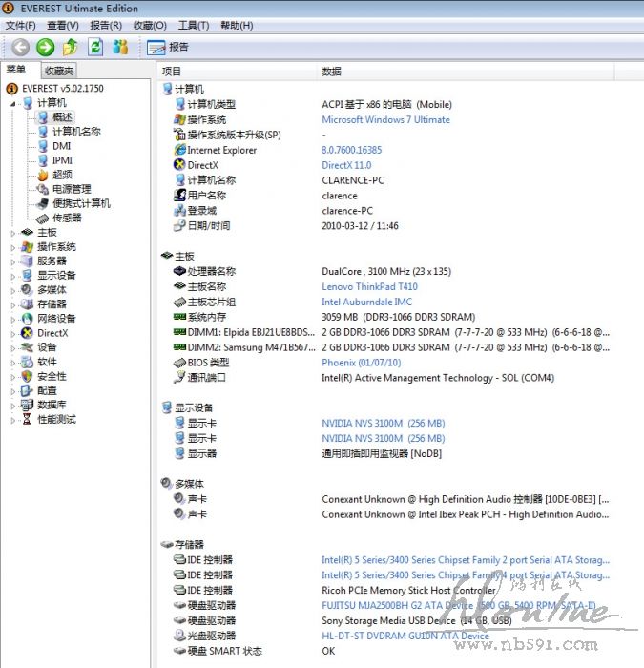Click the Microsoft Windows 7 Ultimate link
Viewport: 644px width, 668px height.
(x=385, y=119)
